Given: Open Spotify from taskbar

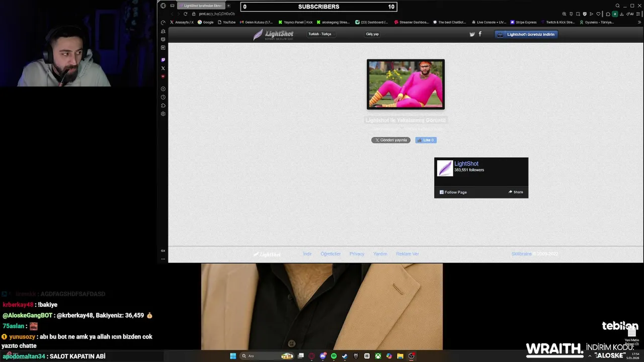Looking at the screenshot, I should (334, 356).
